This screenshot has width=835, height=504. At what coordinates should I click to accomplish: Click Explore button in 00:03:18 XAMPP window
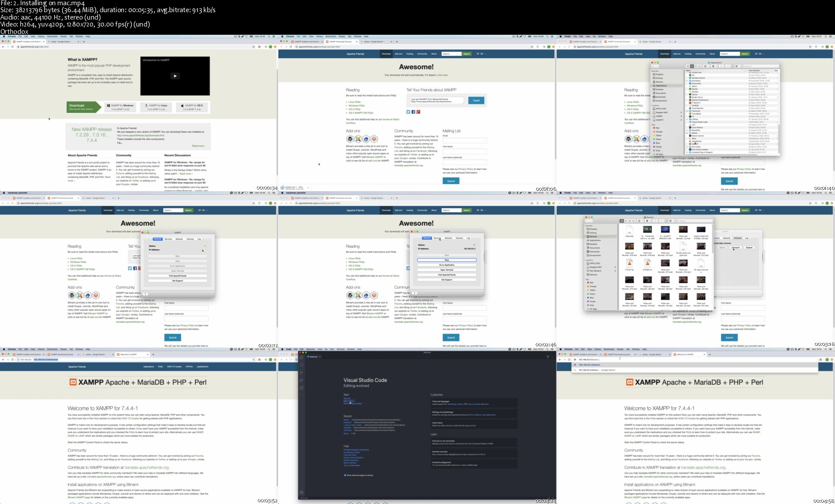pyautogui.click(x=749, y=248)
